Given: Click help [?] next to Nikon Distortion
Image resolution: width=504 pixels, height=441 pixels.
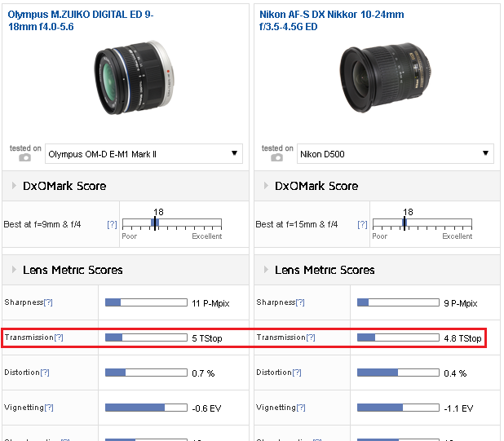Looking at the screenshot, I should point(297,373).
